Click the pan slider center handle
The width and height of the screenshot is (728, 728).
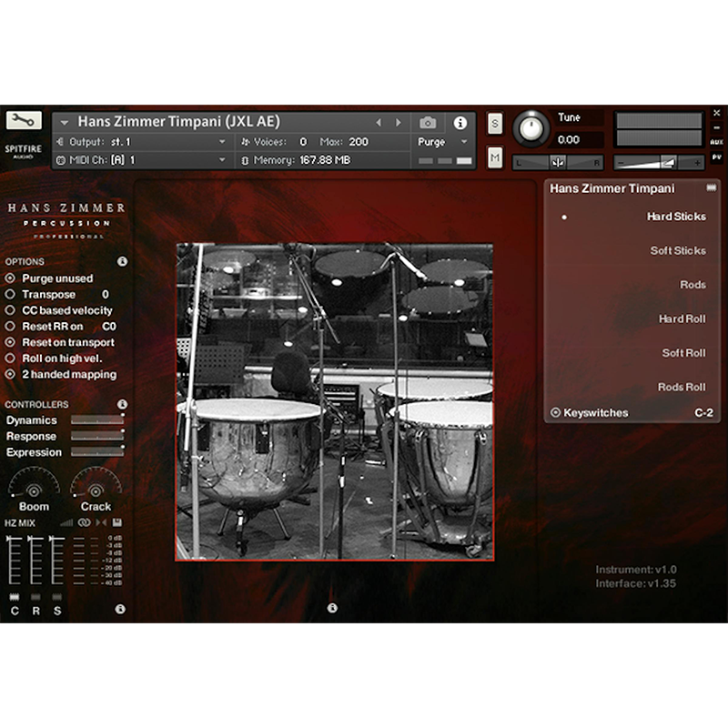[558, 163]
